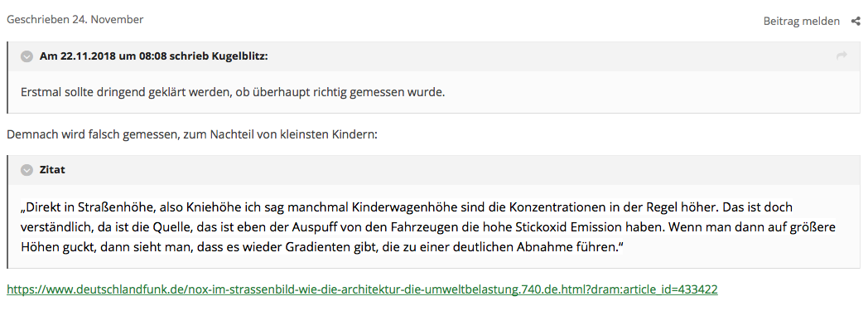Click the share icon beside Beitrag melden
Screen dimensions: 868x311
856,21
